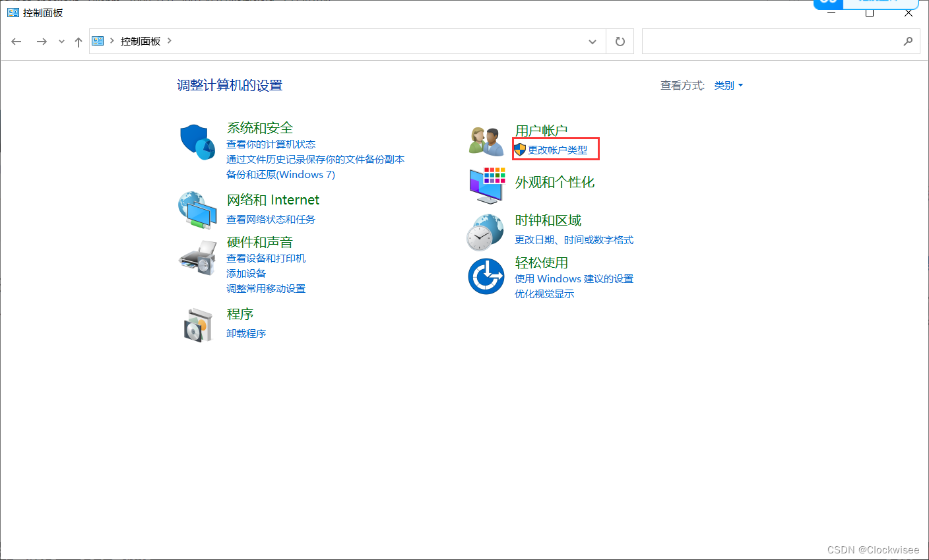Click the 更改帐户类型 link
The width and height of the screenshot is (929, 560).
coord(558,150)
